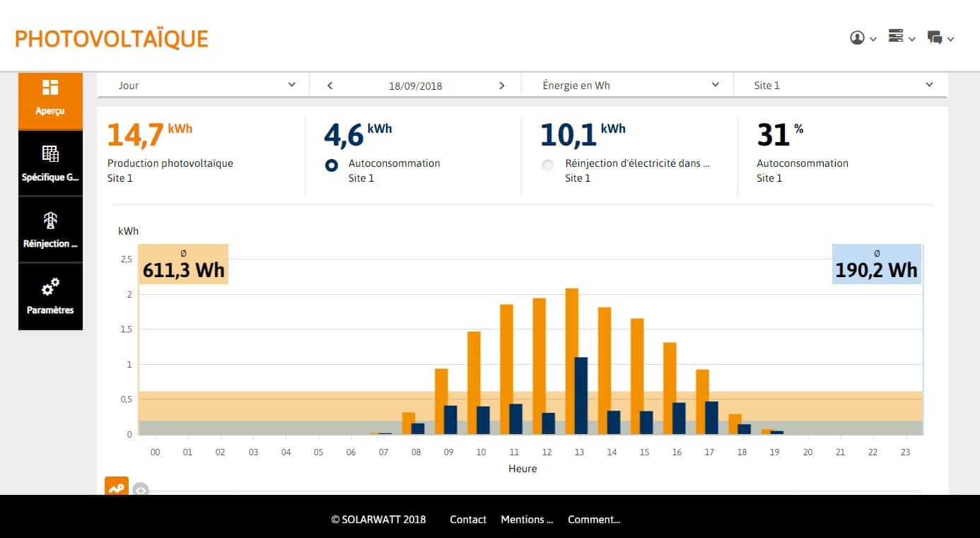
Task: Click the Comment footer link
Action: 594,520
